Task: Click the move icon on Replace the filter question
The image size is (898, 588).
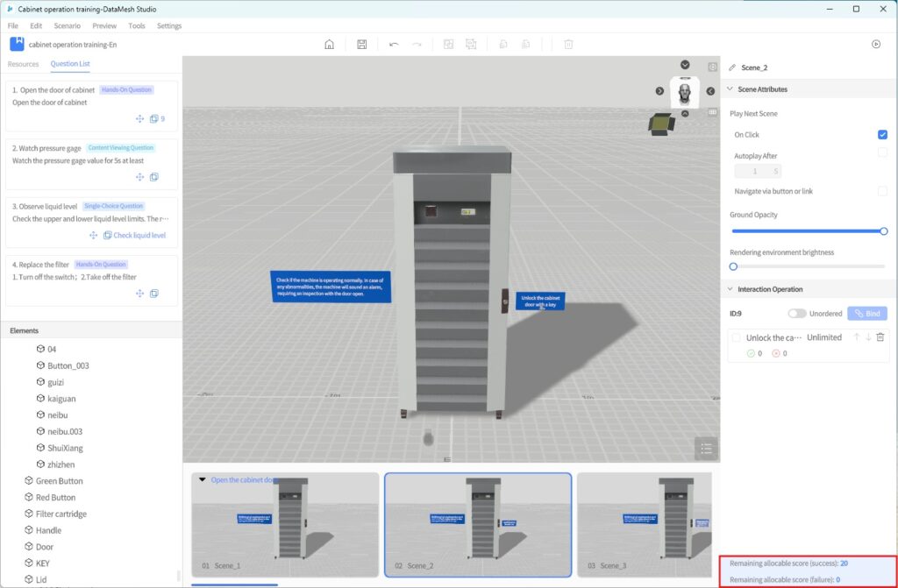Action: (139, 294)
